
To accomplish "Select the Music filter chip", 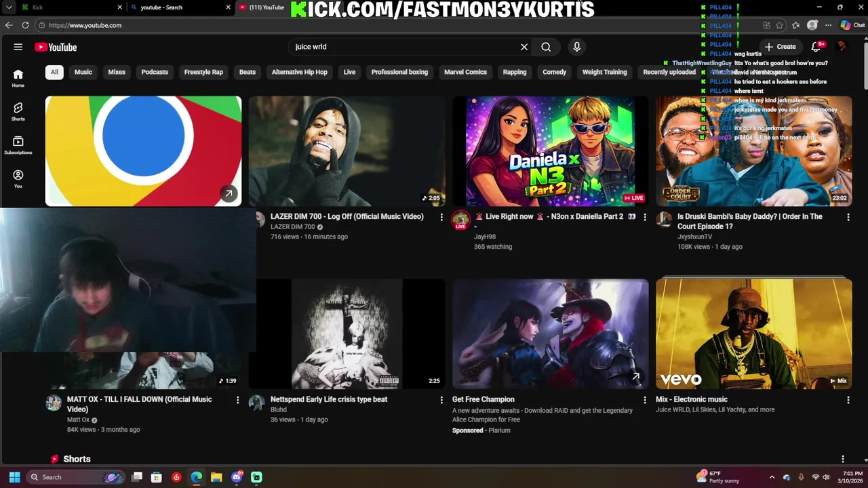I will click(x=83, y=72).
